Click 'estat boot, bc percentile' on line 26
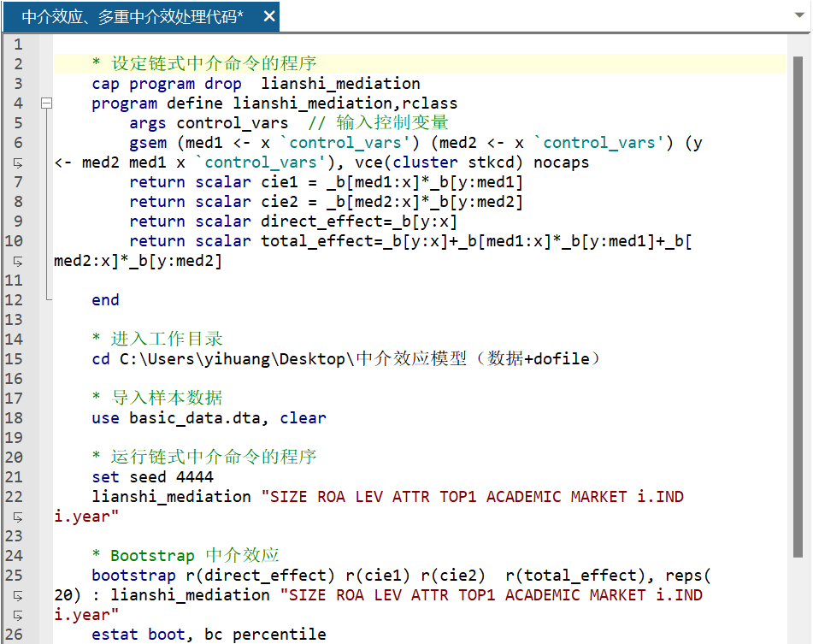Viewport: 813px width, 644px height. (x=209, y=634)
